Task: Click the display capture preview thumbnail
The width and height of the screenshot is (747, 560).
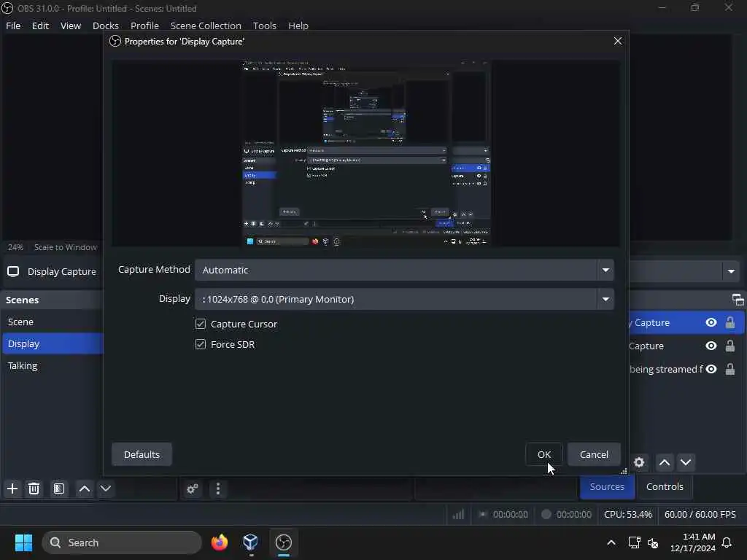Action: pos(366,153)
